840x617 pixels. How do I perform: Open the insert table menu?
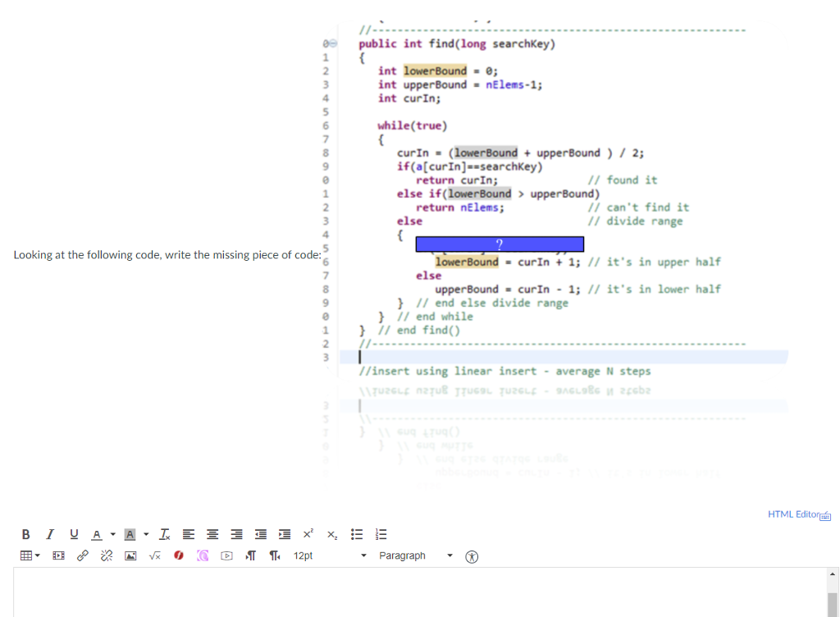30,555
